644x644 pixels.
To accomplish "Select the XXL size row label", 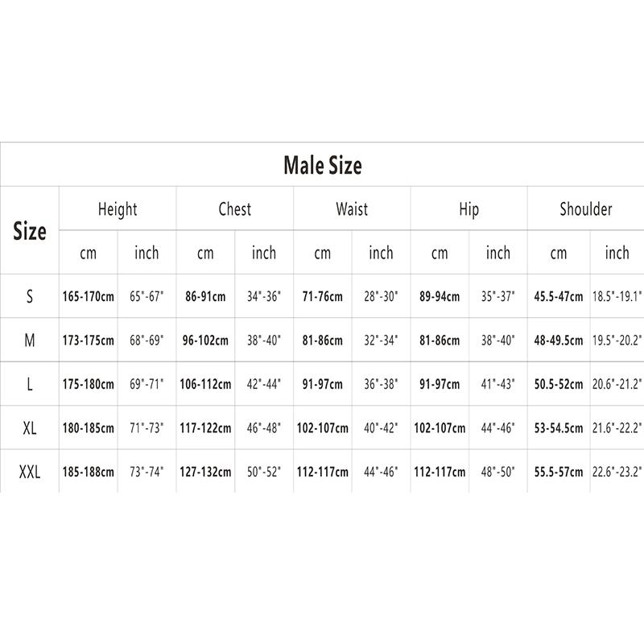I will pyautogui.click(x=30, y=472).
